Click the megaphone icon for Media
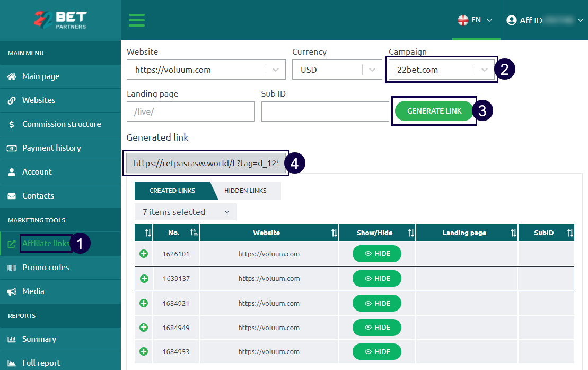 (x=12, y=291)
